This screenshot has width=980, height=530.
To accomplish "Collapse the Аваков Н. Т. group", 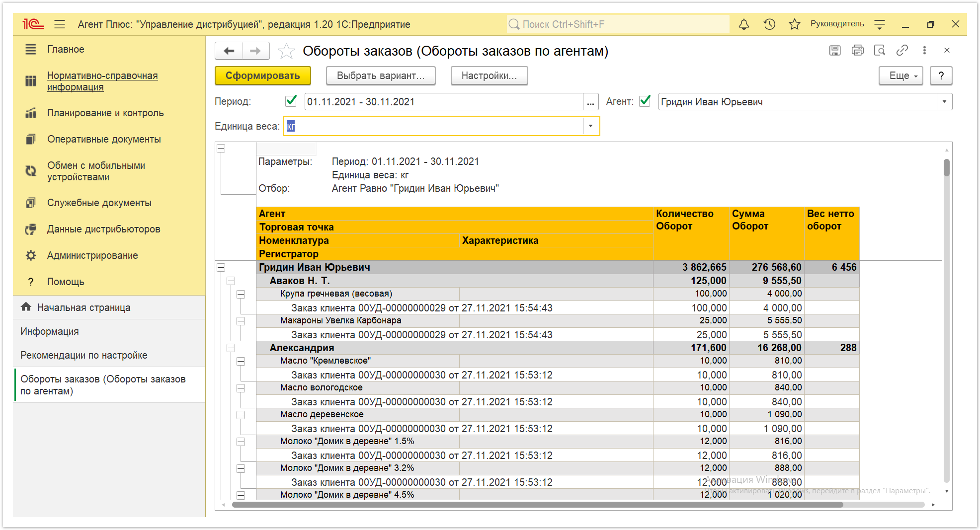I will 231,281.
